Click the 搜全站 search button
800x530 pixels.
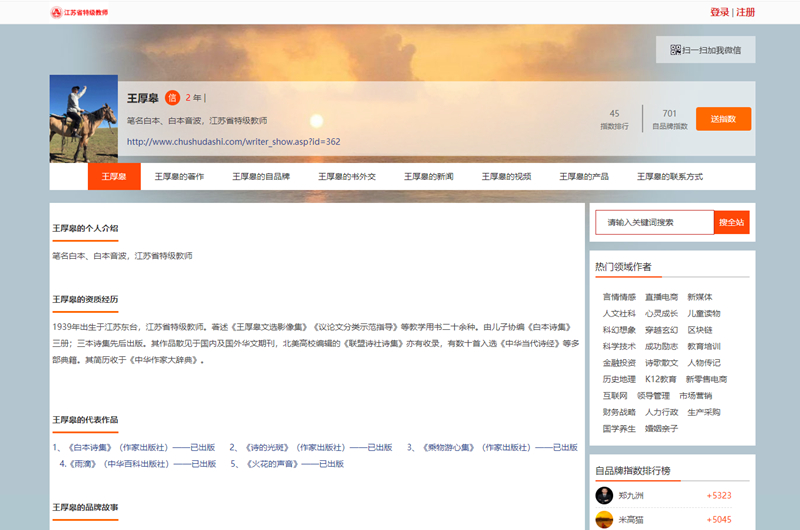point(731,222)
